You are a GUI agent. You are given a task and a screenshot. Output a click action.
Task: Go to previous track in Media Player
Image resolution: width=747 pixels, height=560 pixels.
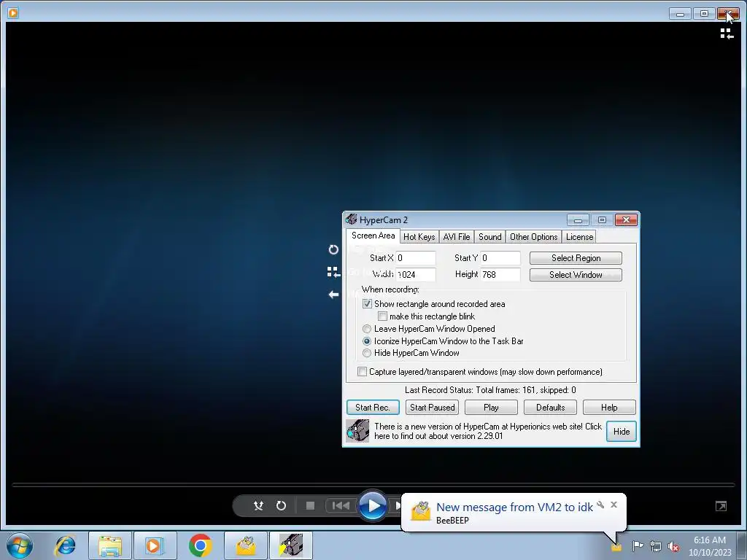click(340, 505)
